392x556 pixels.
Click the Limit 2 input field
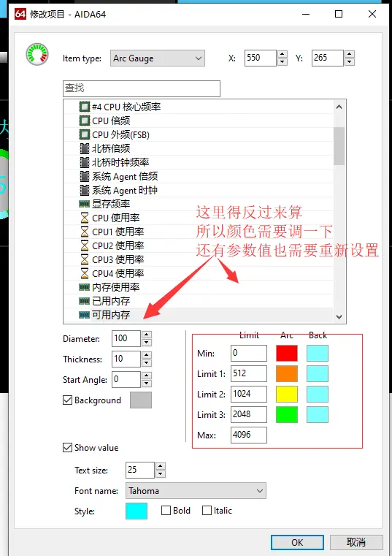point(249,394)
